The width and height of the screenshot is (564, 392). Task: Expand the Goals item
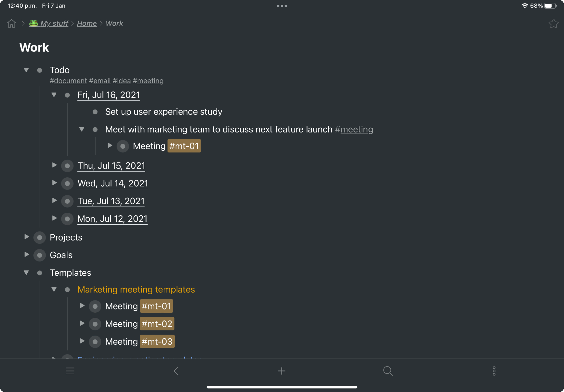pyautogui.click(x=26, y=255)
